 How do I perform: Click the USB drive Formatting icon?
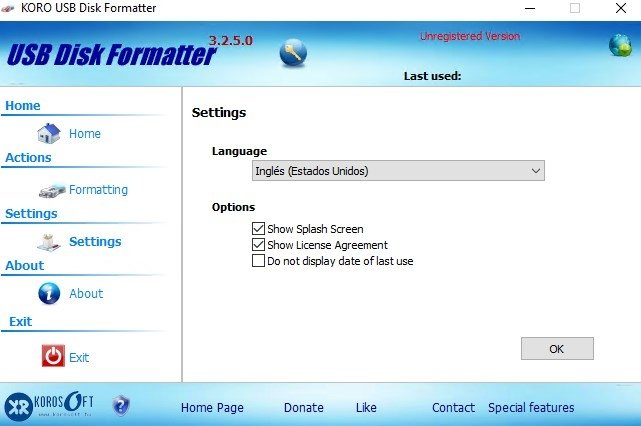(x=52, y=191)
